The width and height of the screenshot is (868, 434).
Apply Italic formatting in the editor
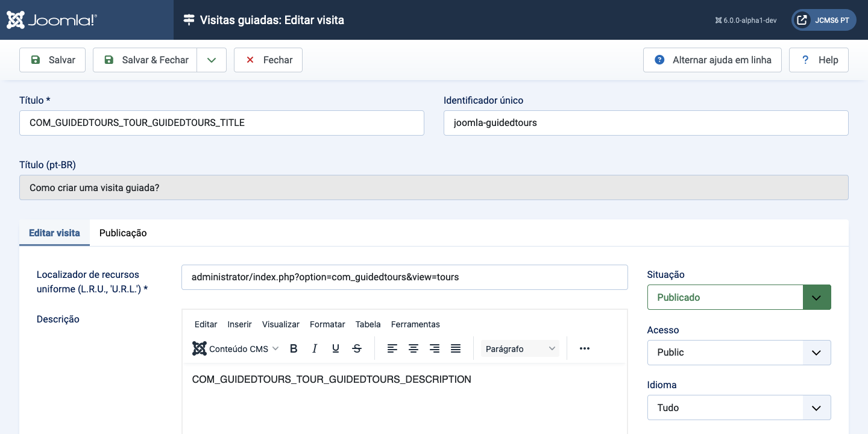tap(315, 348)
